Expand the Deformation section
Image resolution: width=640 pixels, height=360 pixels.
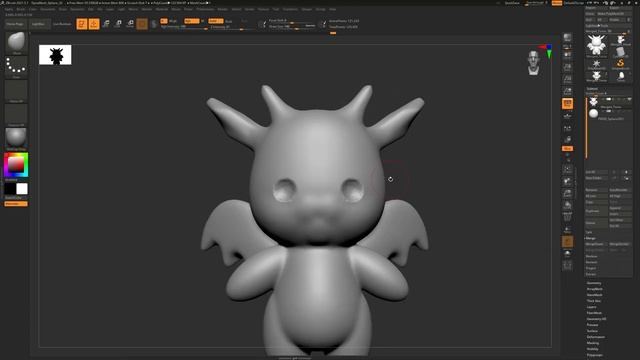596,337
